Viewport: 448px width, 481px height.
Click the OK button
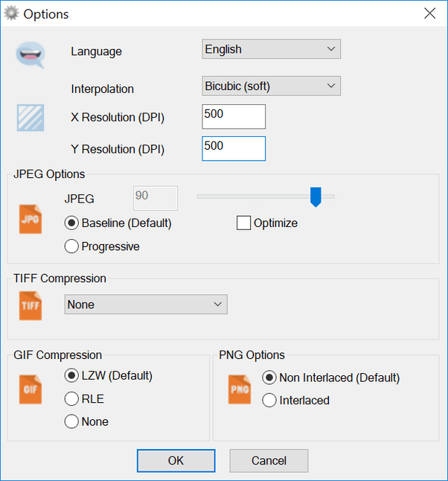pyautogui.click(x=176, y=461)
